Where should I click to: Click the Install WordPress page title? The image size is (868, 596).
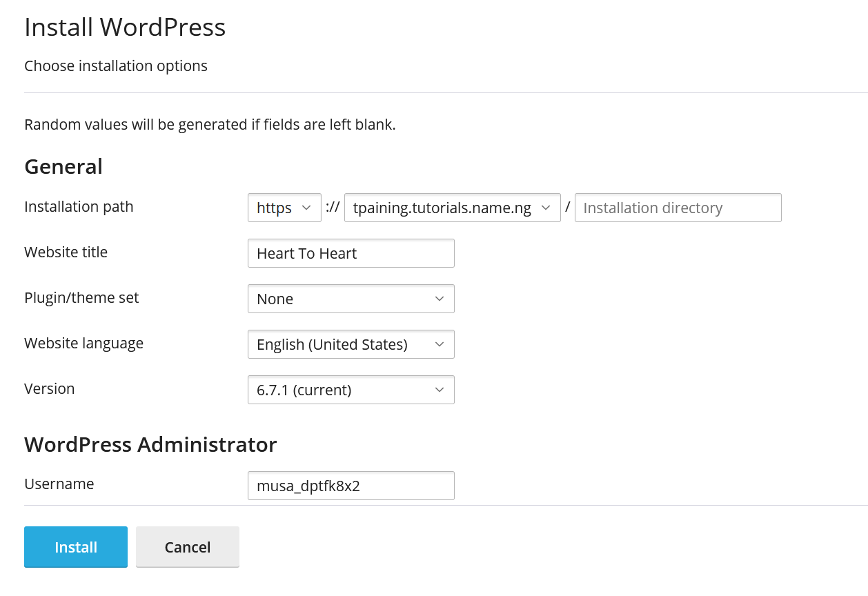click(125, 28)
